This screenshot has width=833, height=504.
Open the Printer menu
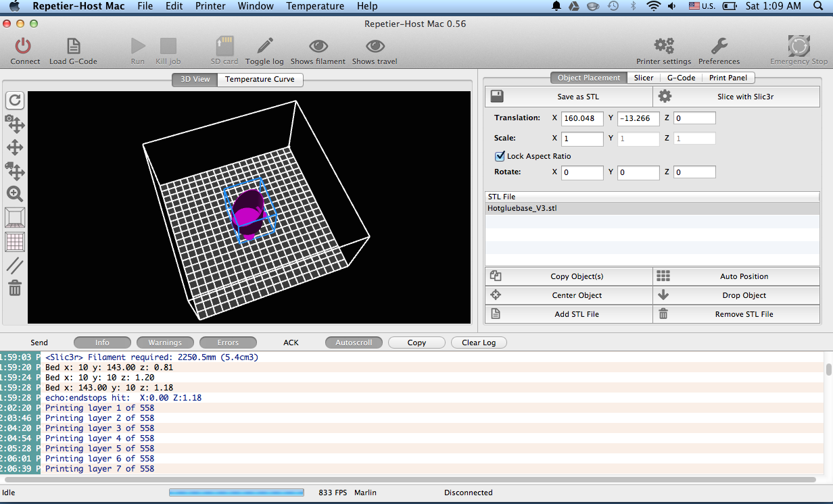pyautogui.click(x=210, y=6)
